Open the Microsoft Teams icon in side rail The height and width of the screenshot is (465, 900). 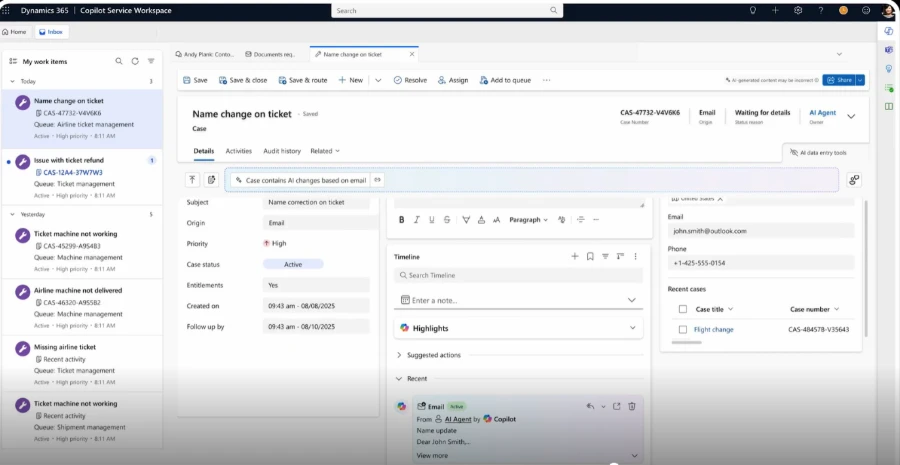click(x=889, y=50)
